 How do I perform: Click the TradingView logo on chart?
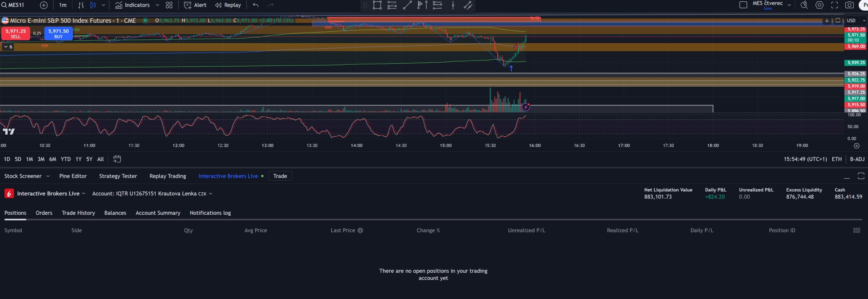pyautogui.click(x=9, y=131)
